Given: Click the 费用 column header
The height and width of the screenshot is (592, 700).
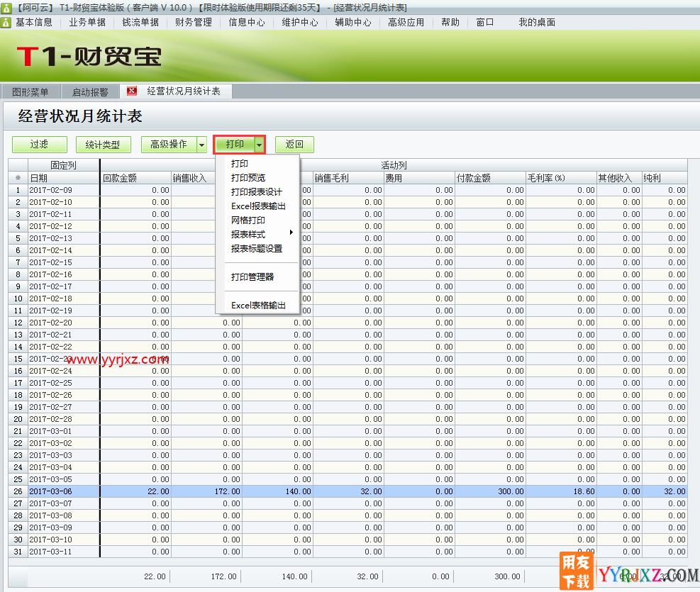Looking at the screenshot, I should click(x=419, y=178).
